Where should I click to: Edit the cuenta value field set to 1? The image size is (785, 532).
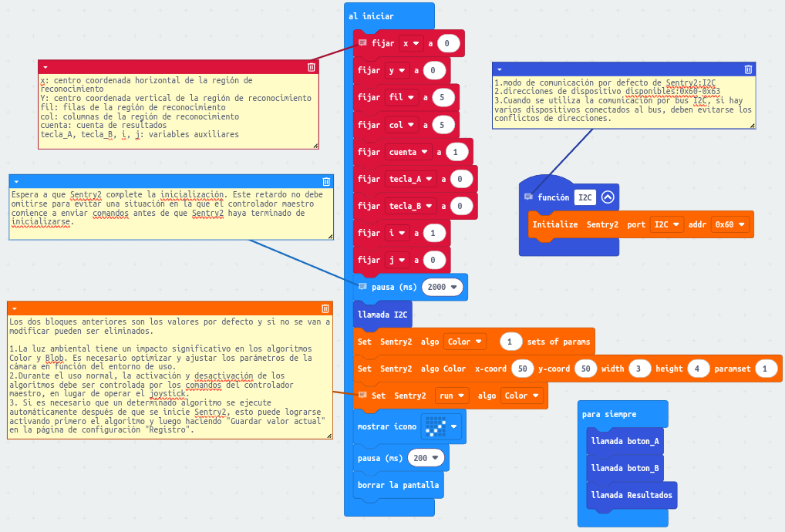[456, 152]
